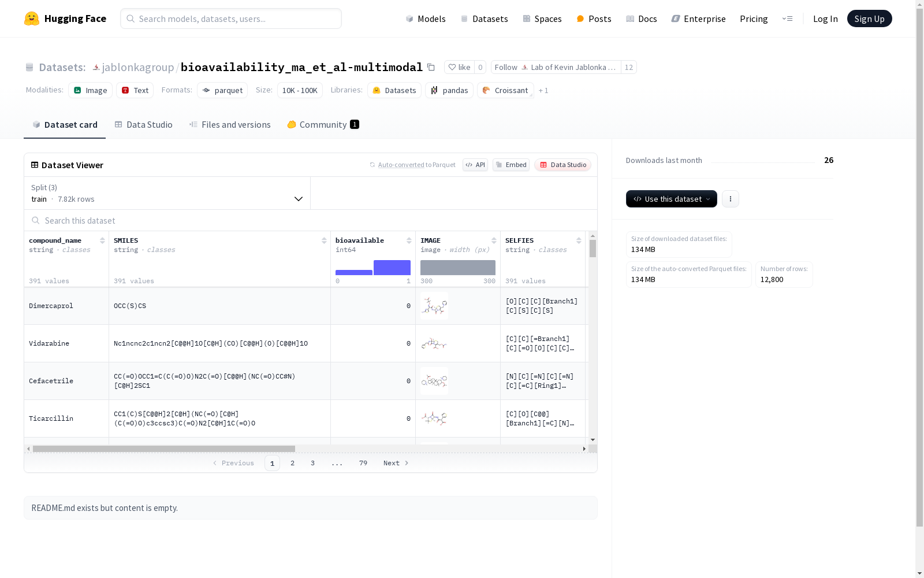The image size is (924, 578).
Task: Click the IMAGE width histogram bar
Action: (x=458, y=268)
